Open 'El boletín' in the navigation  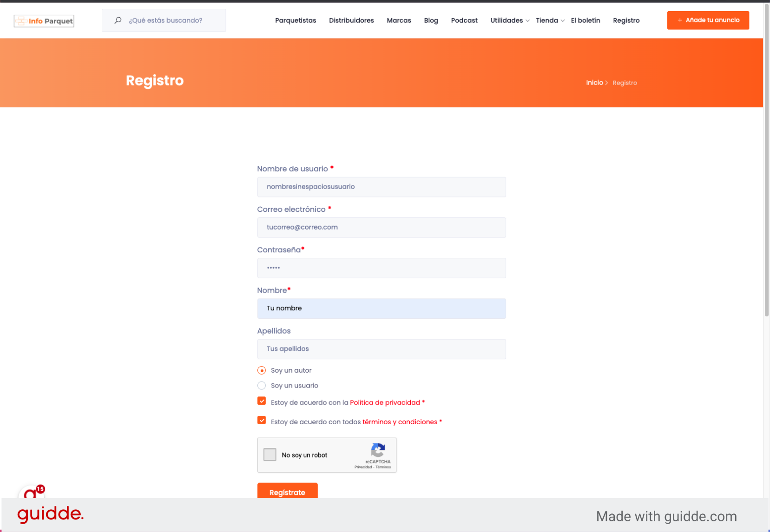click(586, 20)
